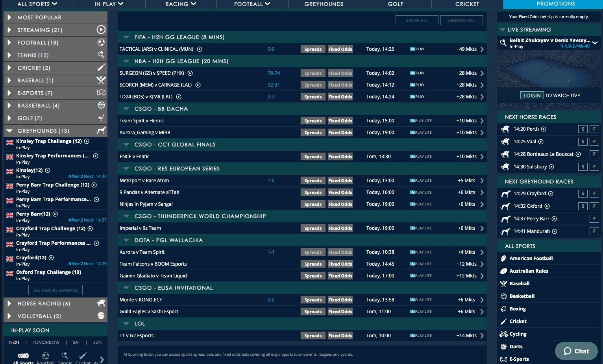
Task: Collapse the CSGO - BB DACHA section
Action: [x=126, y=109]
